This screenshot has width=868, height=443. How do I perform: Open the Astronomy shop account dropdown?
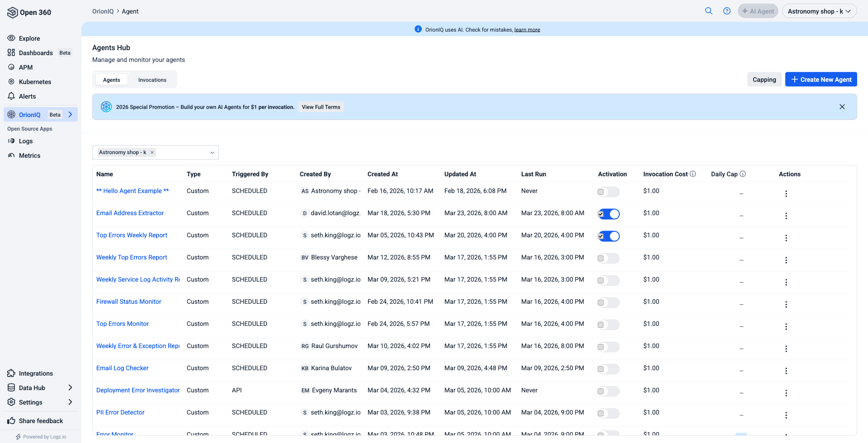coord(819,11)
